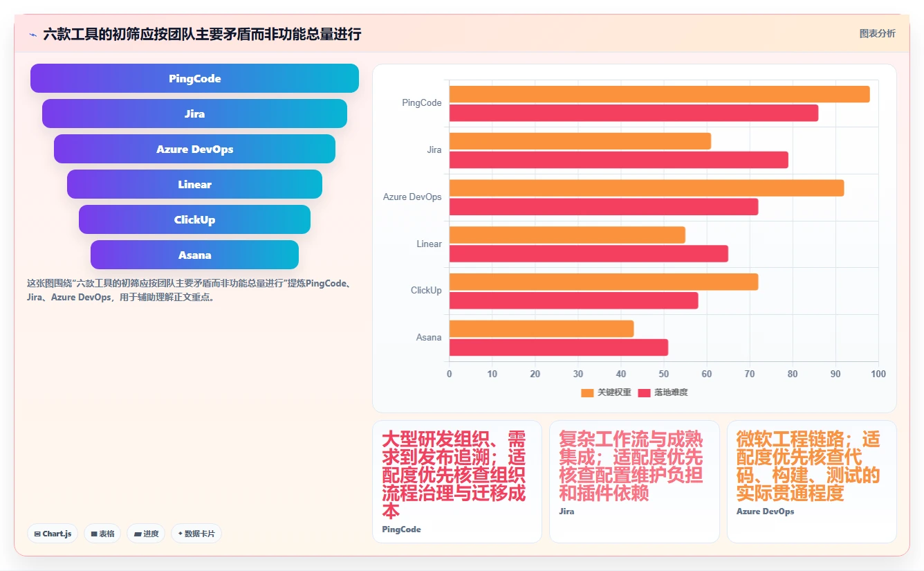Click Asana's orange 关键权重 bar
This screenshot has height=571, width=924.
542,329
